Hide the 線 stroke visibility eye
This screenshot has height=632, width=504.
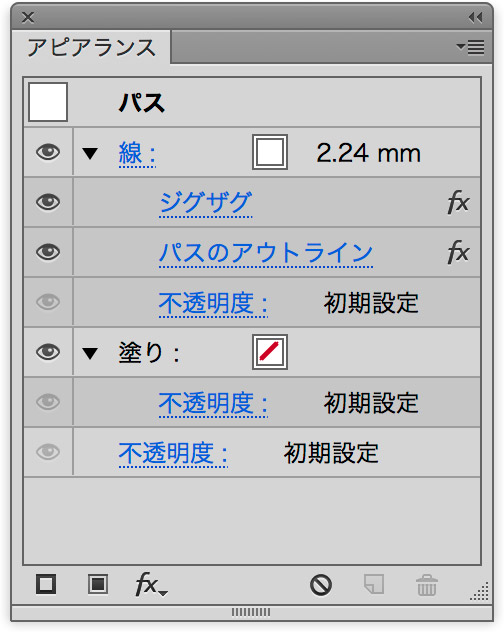tap(48, 152)
